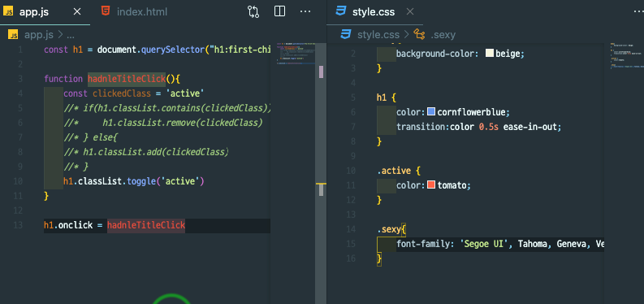Click the toggle method on line 10
This screenshot has width=644, height=304.
click(141, 181)
